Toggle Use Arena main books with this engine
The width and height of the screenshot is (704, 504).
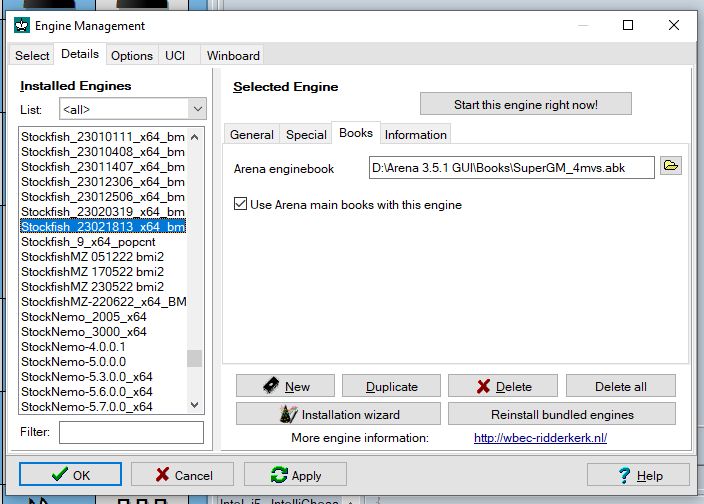[240, 204]
